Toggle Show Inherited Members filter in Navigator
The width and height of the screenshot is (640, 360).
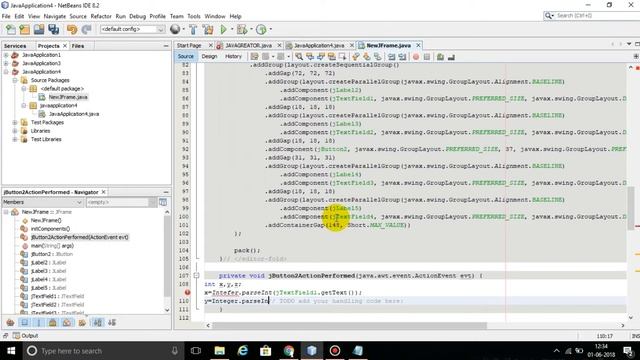tap(11, 322)
